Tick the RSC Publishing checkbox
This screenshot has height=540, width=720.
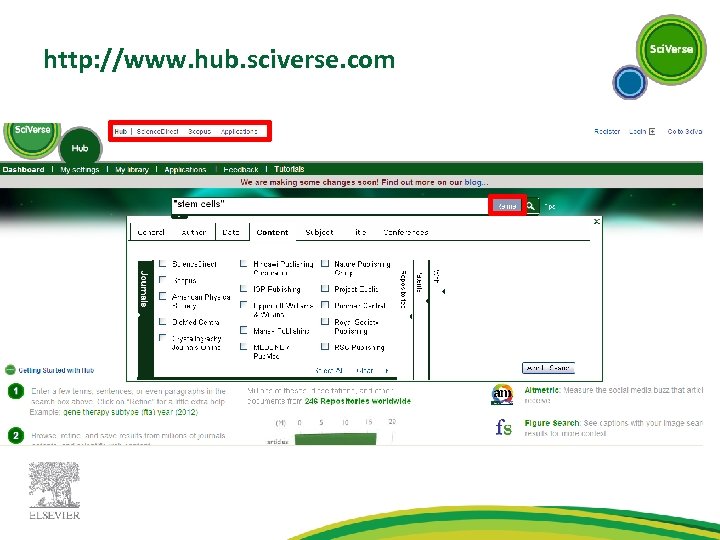pyautogui.click(x=325, y=347)
